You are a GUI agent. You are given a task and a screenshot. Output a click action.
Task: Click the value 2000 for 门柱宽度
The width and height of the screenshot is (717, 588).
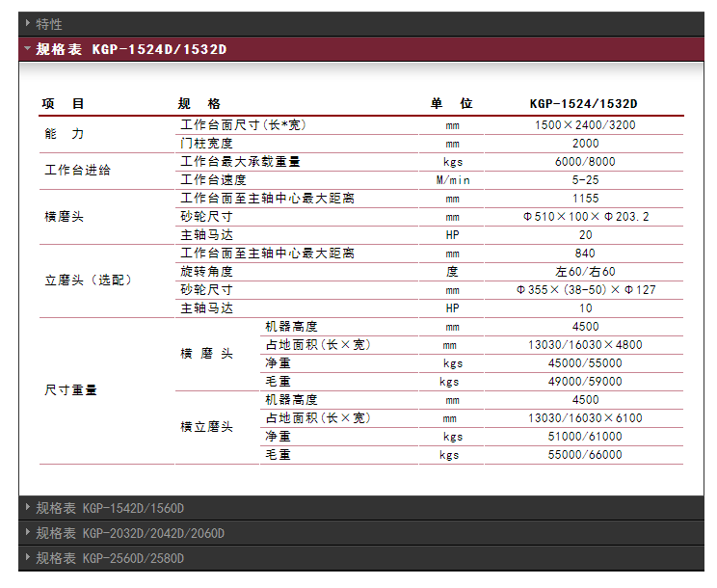pos(585,143)
